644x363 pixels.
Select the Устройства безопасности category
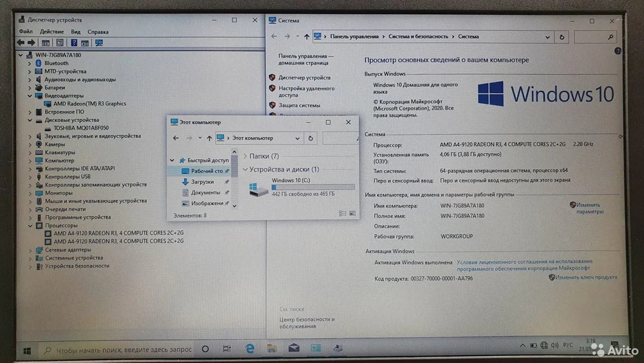77,266
